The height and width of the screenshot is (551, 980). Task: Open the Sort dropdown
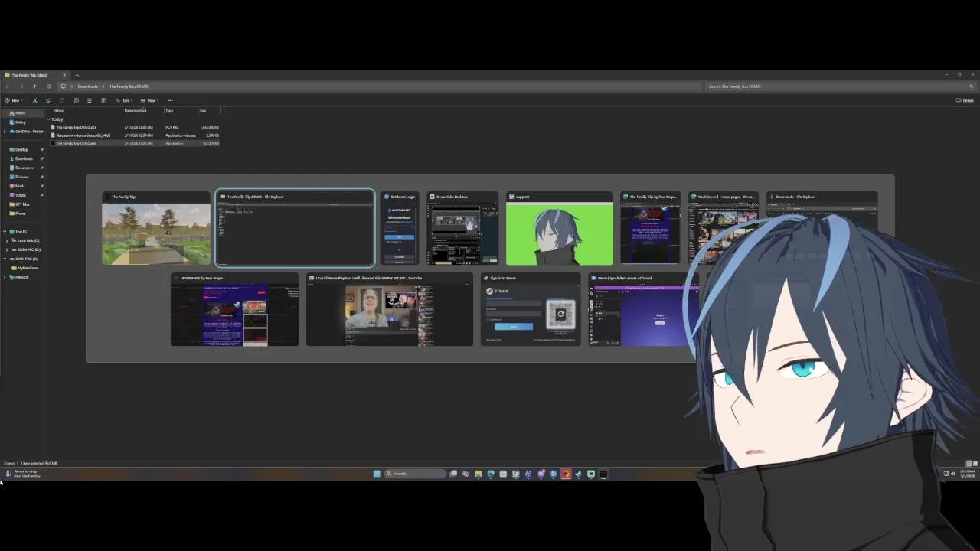[124, 100]
